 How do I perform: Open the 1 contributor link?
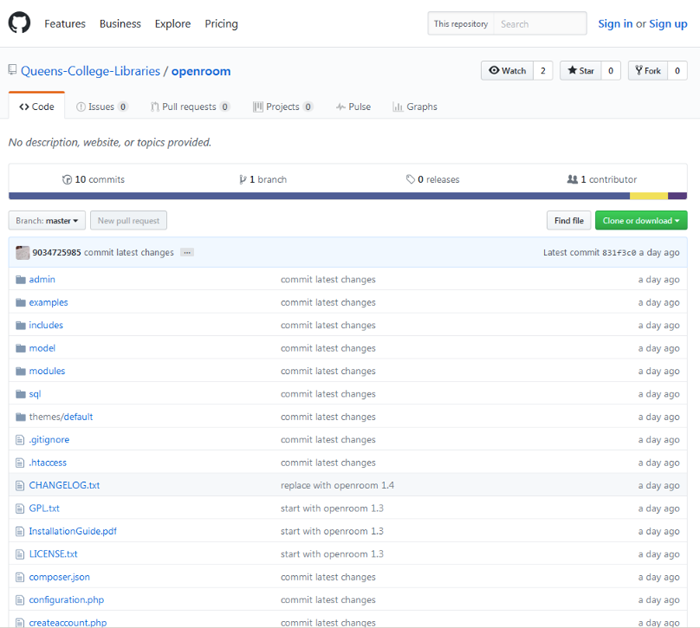602,179
